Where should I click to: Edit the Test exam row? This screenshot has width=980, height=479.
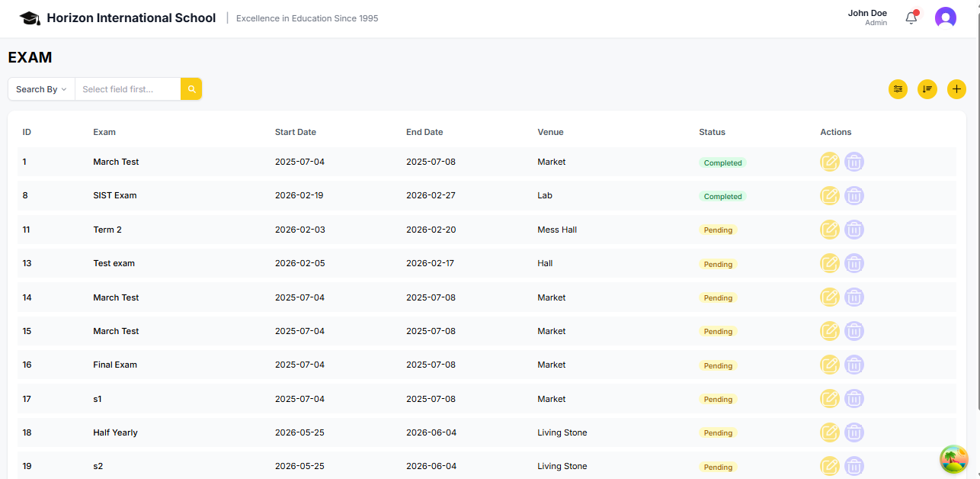[x=830, y=263]
